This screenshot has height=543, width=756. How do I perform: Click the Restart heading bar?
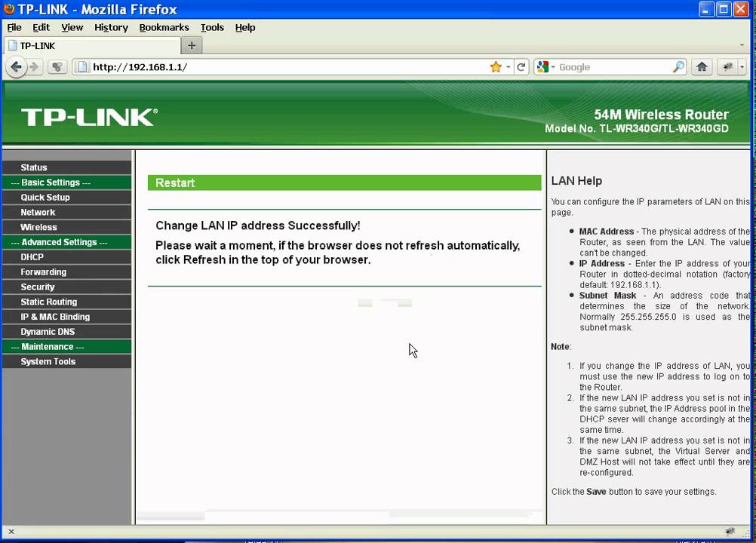(x=344, y=183)
